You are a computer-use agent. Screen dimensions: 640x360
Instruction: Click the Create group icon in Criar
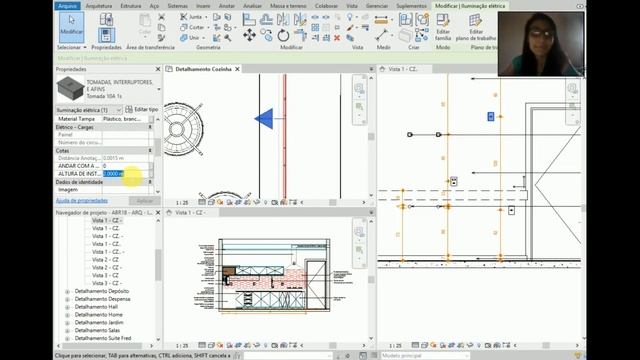point(422,20)
